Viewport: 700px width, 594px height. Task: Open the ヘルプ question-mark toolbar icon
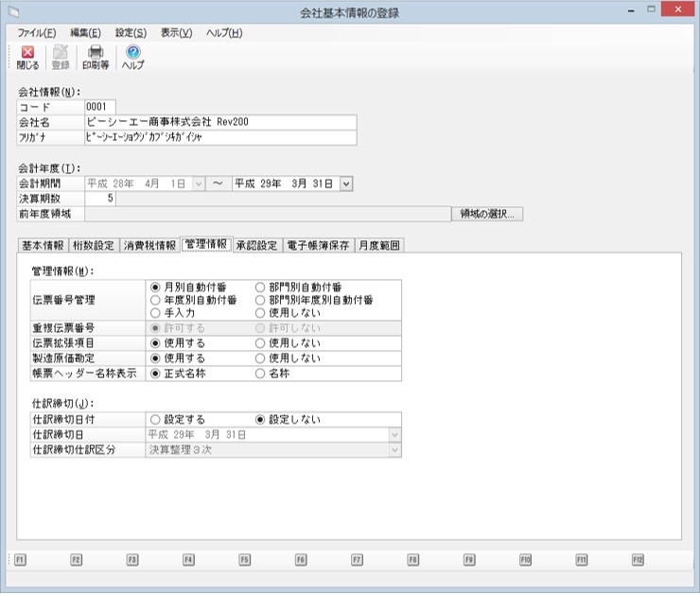[x=133, y=57]
